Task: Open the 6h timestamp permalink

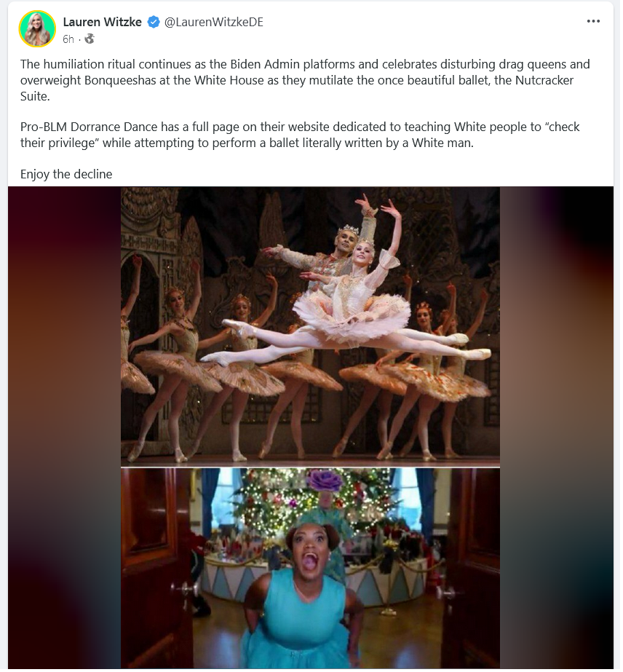Action: point(68,39)
